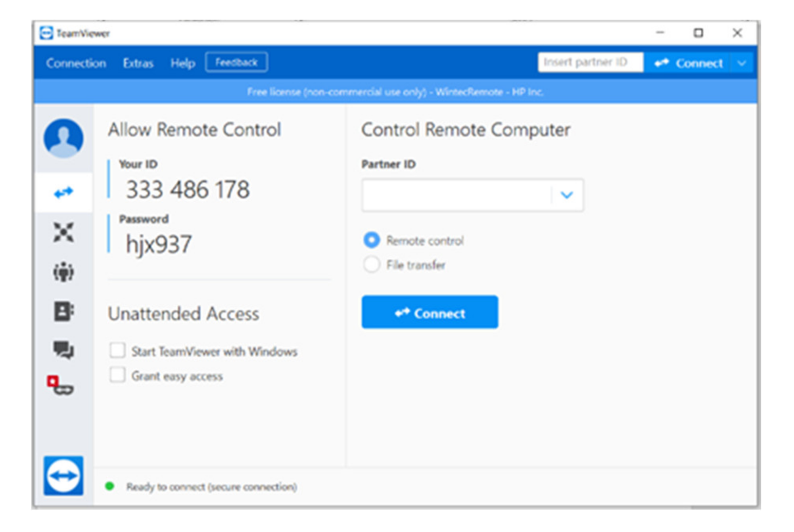Open the user profile avatar icon

coord(63,138)
